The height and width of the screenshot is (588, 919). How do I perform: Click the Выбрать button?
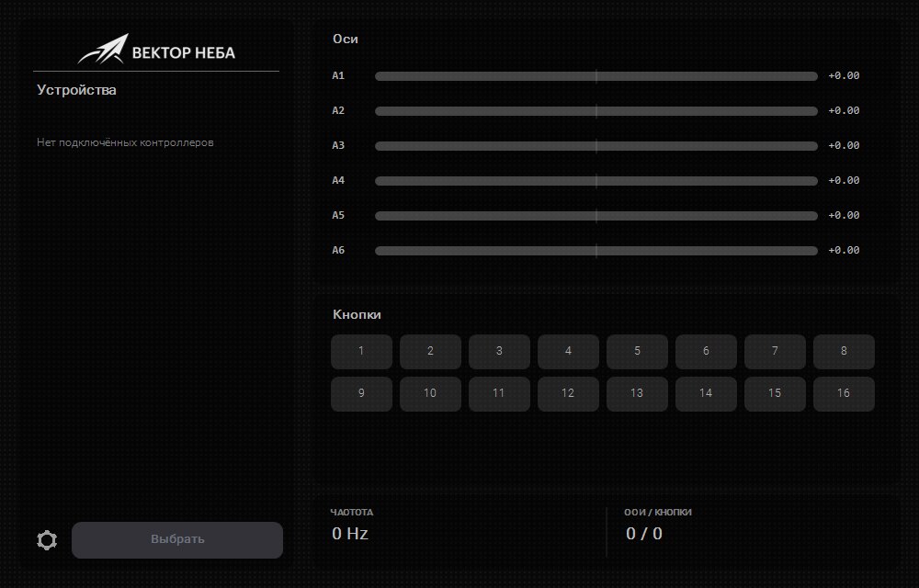point(177,540)
